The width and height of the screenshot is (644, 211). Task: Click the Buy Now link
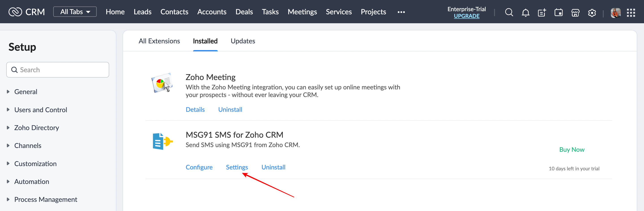pos(571,149)
